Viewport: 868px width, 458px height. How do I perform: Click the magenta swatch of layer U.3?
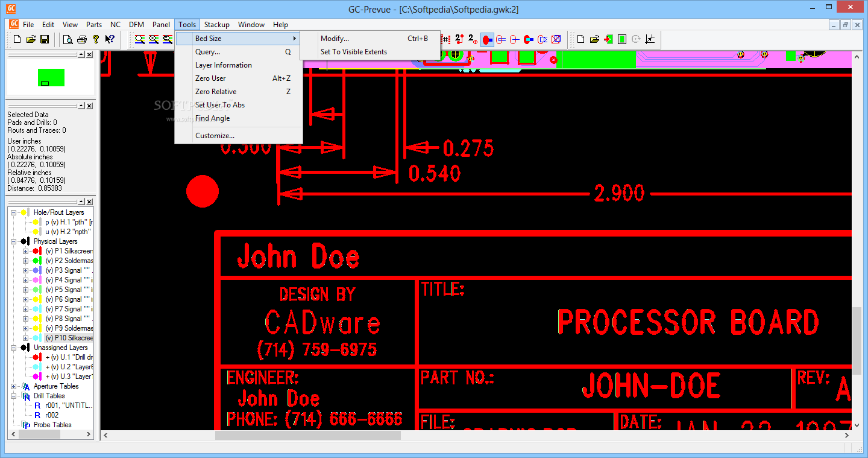pyautogui.click(x=37, y=377)
